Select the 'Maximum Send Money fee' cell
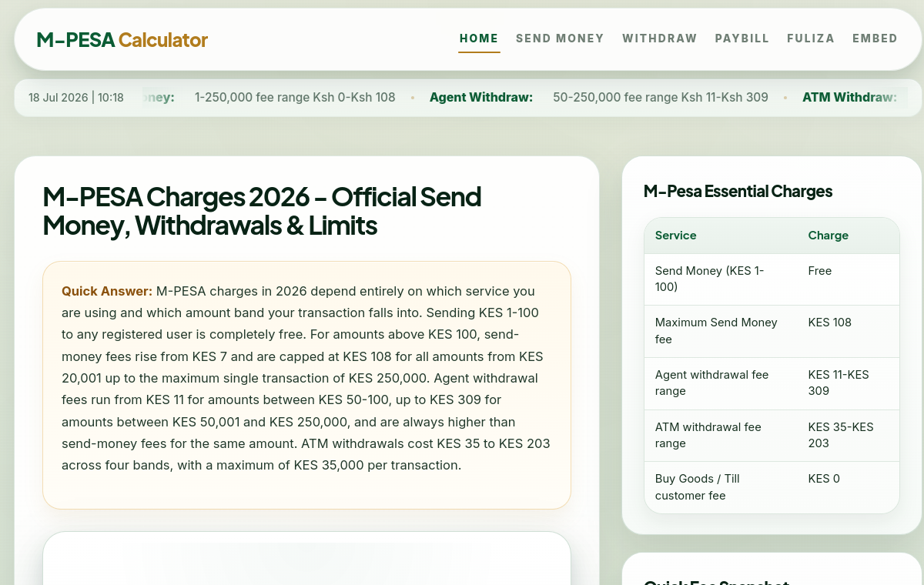Viewport: 924px width, 585px height. point(721,331)
